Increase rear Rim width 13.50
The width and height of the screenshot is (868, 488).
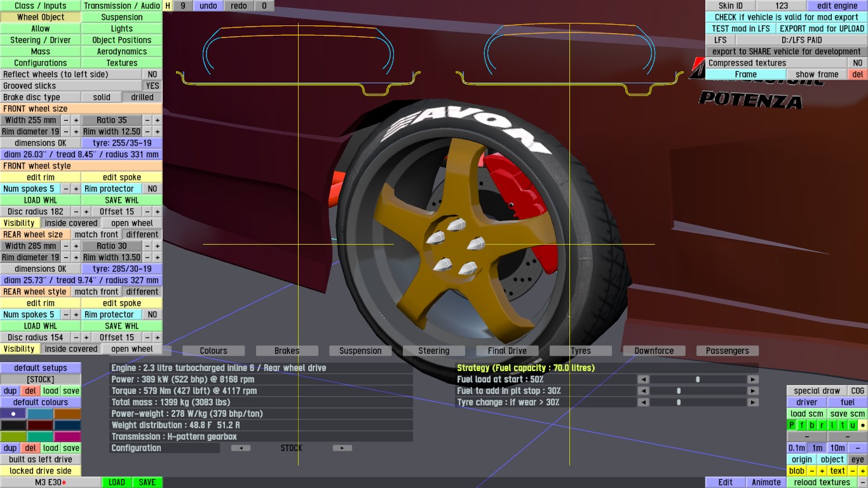click(x=157, y=257)
